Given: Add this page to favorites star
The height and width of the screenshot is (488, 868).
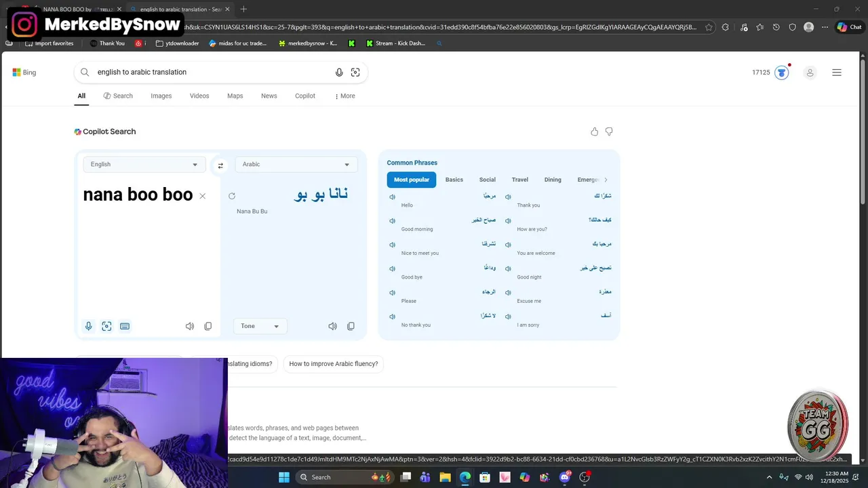Looking at the screenshot, I should click(x=709, y=27).
